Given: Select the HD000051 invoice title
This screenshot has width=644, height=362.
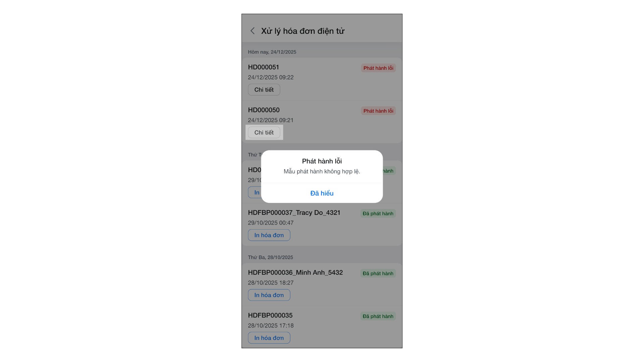Looking at the screenshot, I should pyautogui.click(x=264, y=67).
